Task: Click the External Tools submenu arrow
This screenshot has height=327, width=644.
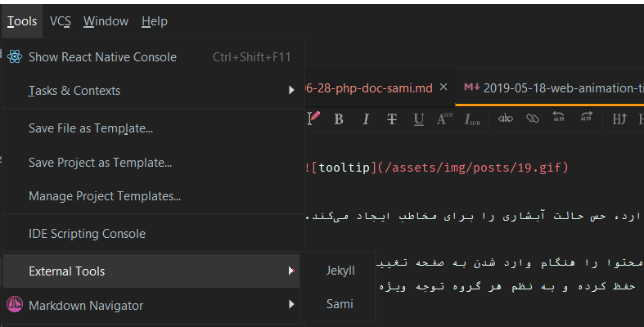Action: coord(291,271)
